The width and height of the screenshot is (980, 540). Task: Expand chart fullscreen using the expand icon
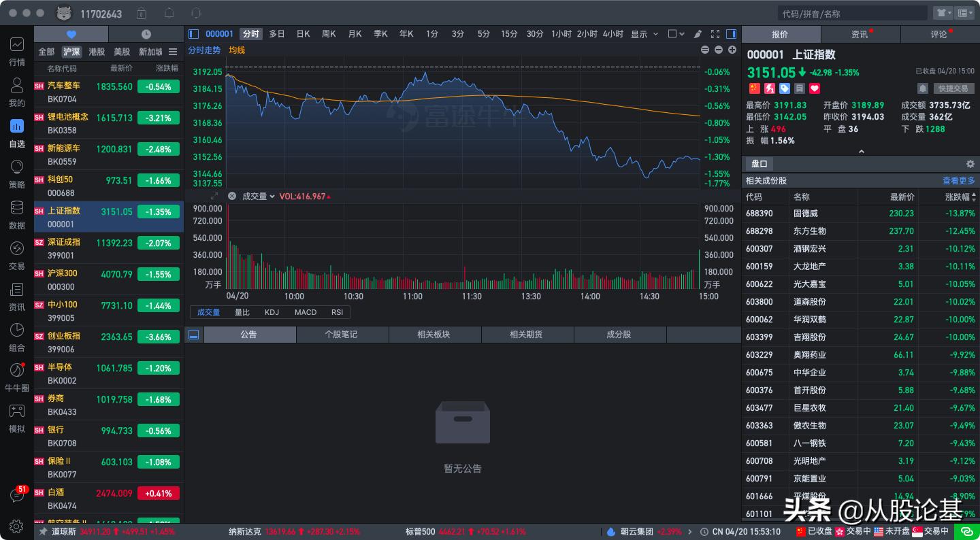coord(715,33)
